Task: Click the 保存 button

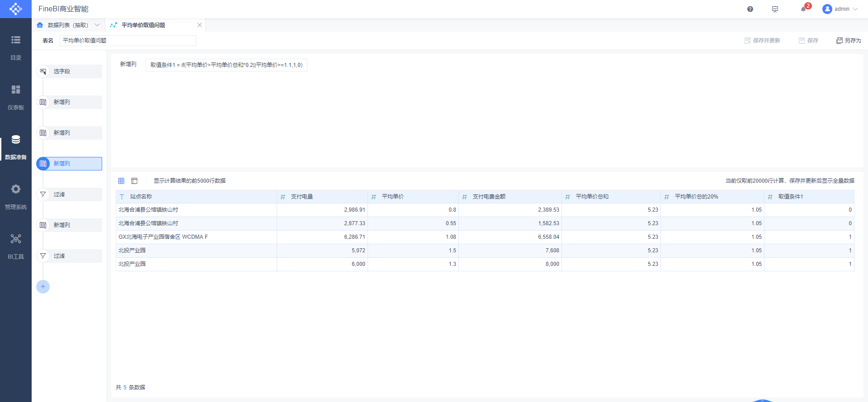Action: pos(808,41)
